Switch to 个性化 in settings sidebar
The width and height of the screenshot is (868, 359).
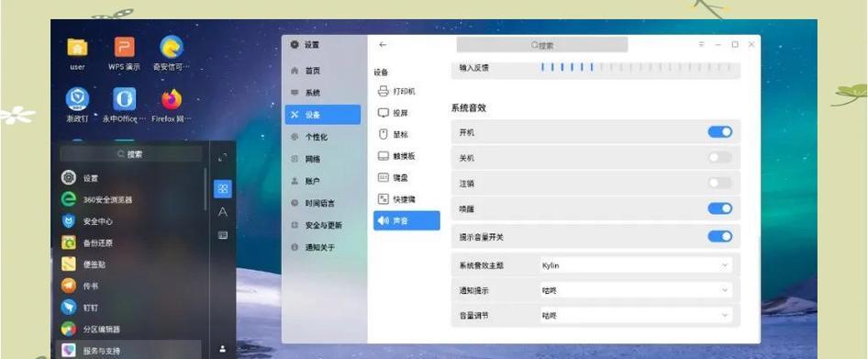(x=323, y=137)
